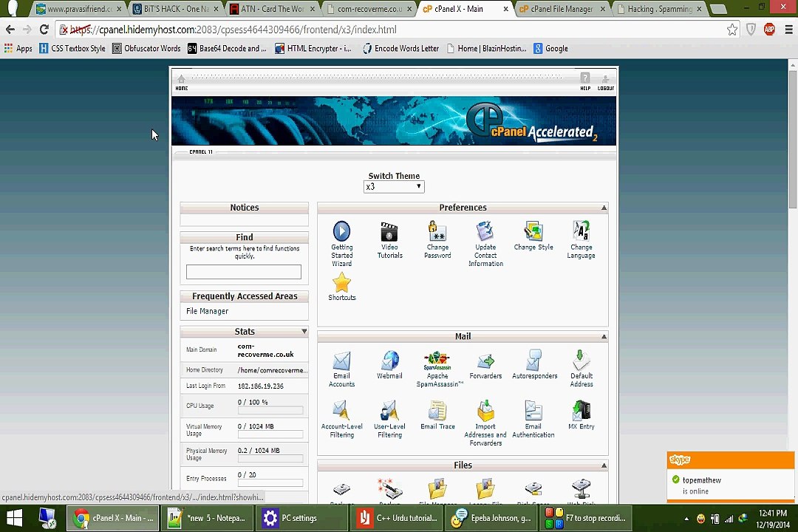798x532 pixels.
Task: Open the Encode Words Letter bookmark
Action: click(400, 48)
